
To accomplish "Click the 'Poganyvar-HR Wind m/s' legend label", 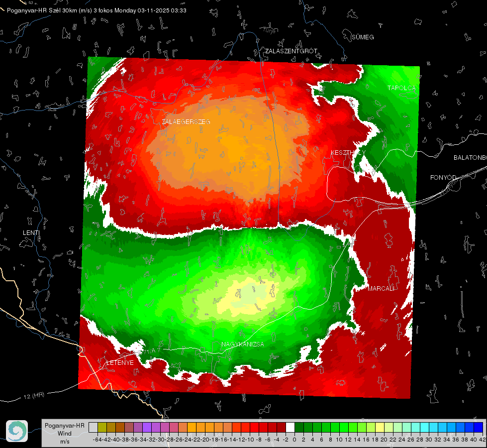I will pos(65,434).
